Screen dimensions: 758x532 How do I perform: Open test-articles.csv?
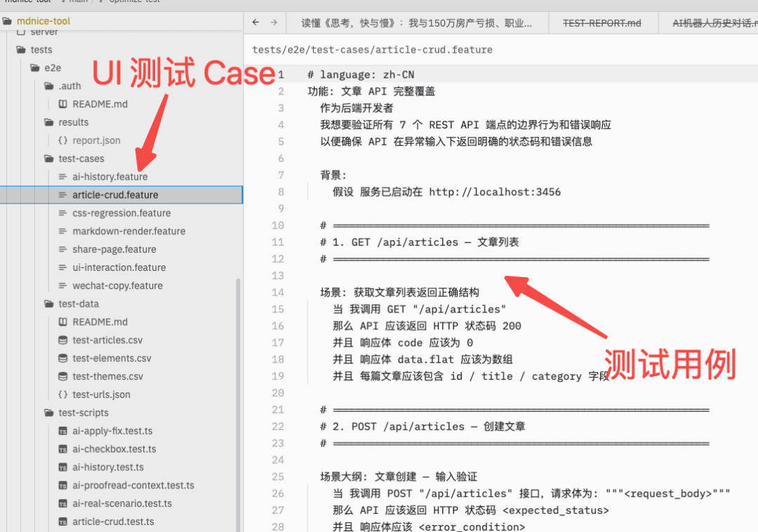[107, 340]
